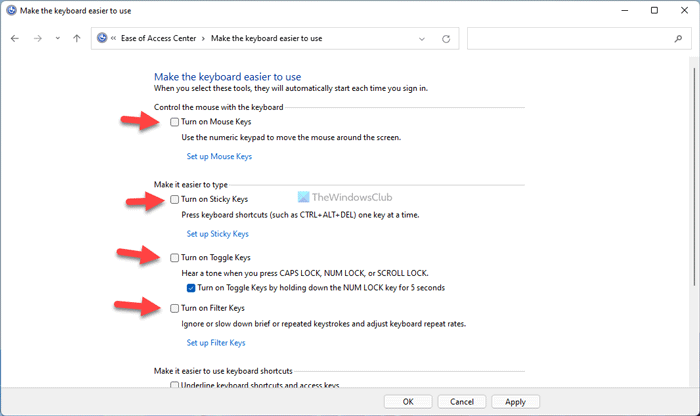700x416 pixels.
Task: Go back using the back arrow
Action: tap(15, 39)
